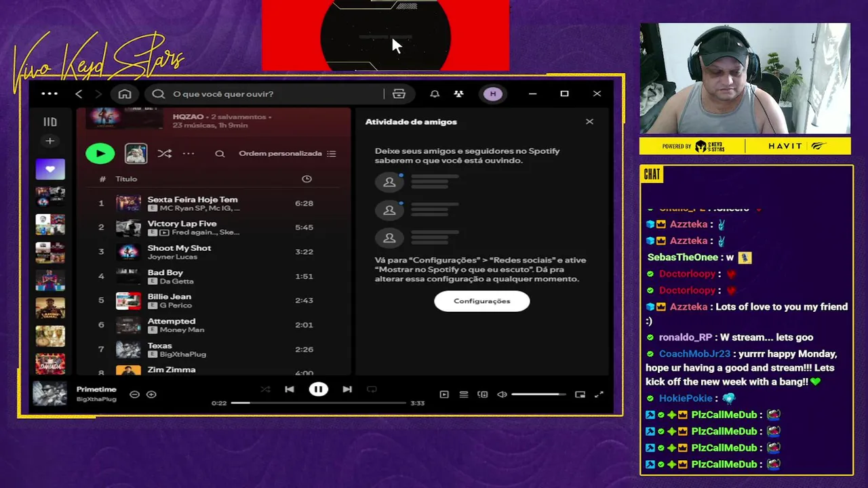Go forward in Spotify navigation
Screen dimensions: 868x488
click(98, 94)
